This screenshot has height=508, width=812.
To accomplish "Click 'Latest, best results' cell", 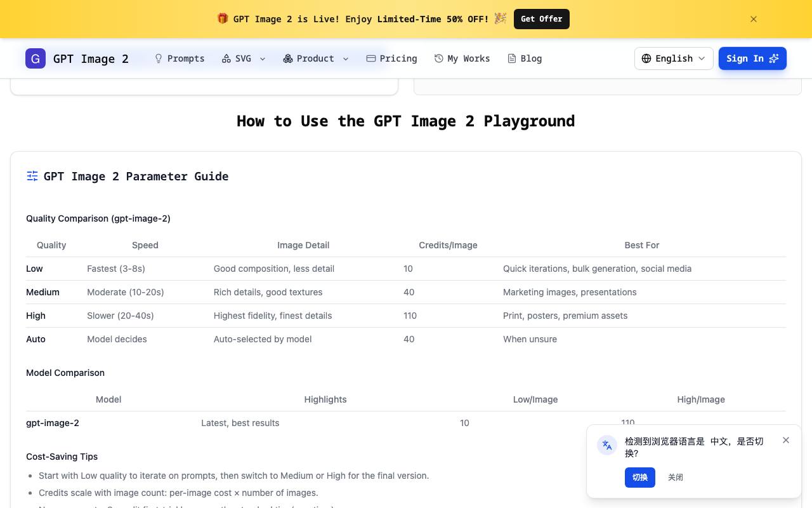I will pyautogui.click(x=240, y=423).
